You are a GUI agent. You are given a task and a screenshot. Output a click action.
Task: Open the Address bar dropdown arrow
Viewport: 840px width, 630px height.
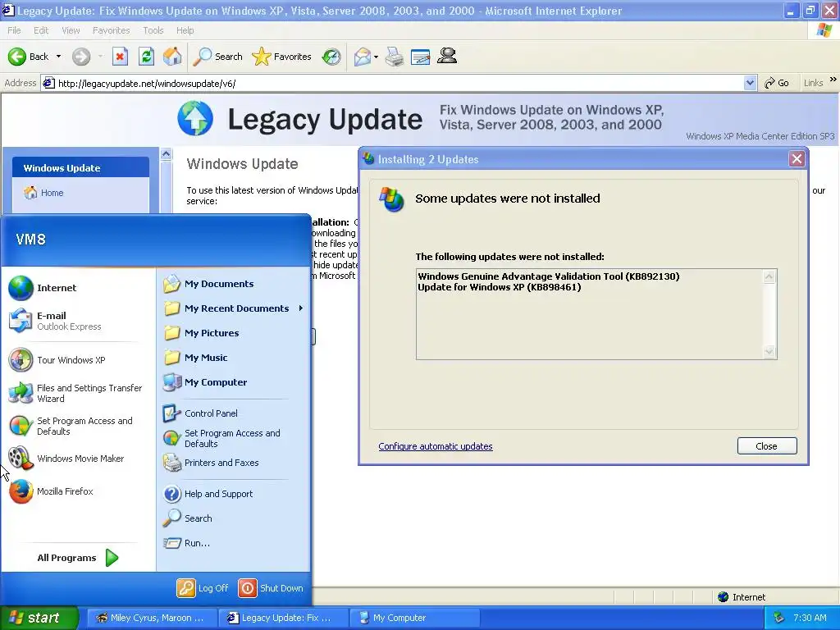[750, 83]
